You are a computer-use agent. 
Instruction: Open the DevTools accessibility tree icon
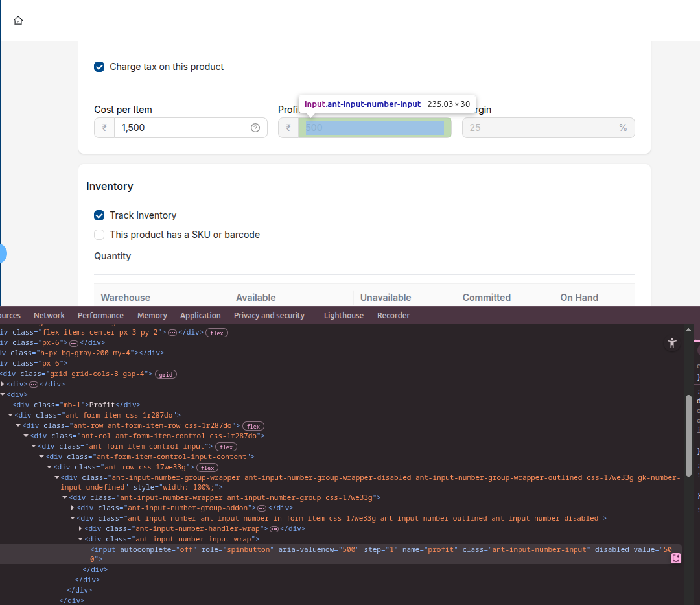(671, 344)
